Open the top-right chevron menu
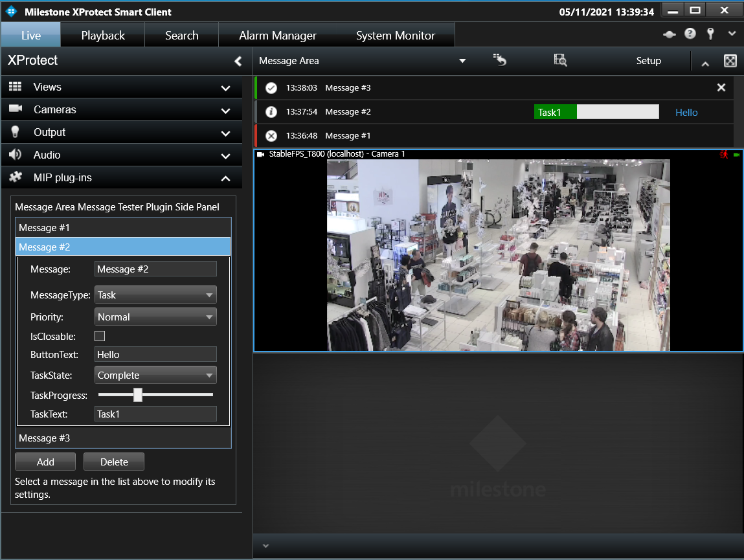 pyautogui.click(x=732, y=34)
